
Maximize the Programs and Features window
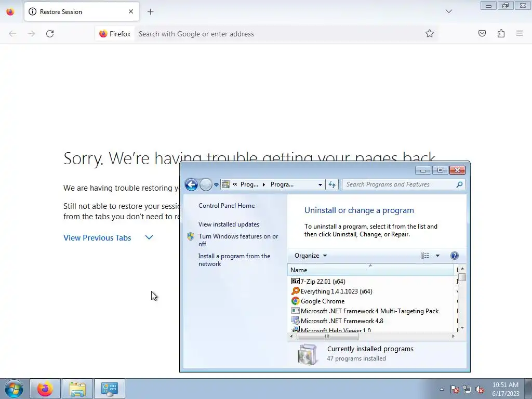(x=440, y=170)
